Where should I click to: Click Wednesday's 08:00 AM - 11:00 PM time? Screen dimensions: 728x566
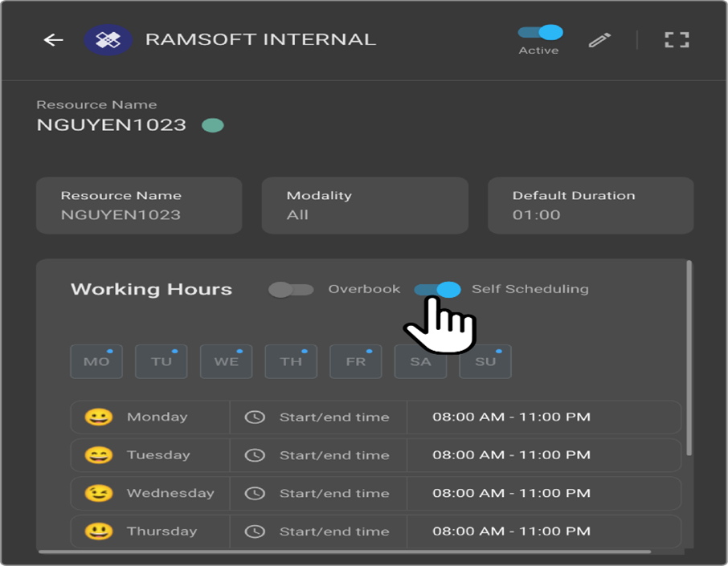pos(511,493)
